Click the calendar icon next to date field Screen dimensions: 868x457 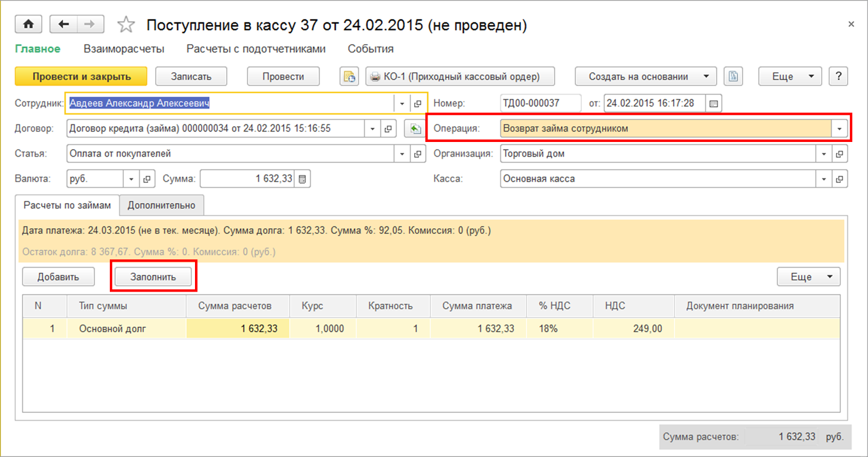(714, 103)
